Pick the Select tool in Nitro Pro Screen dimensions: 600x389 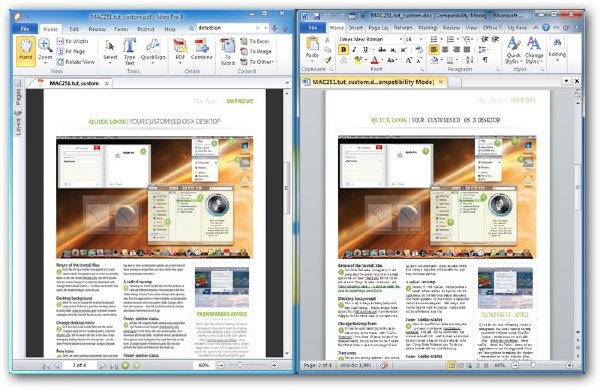pyautogui.click(x=110, y=50)
